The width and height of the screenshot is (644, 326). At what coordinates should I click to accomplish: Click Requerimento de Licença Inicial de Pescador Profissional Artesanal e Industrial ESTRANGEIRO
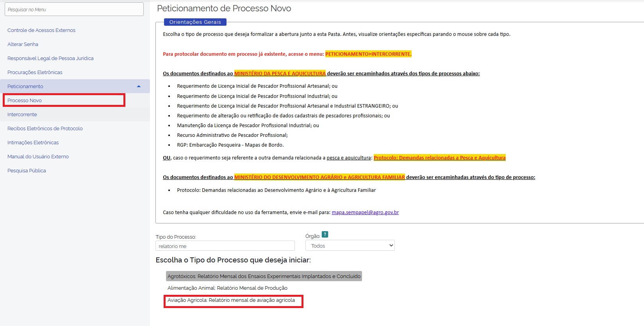pos(287,106)
